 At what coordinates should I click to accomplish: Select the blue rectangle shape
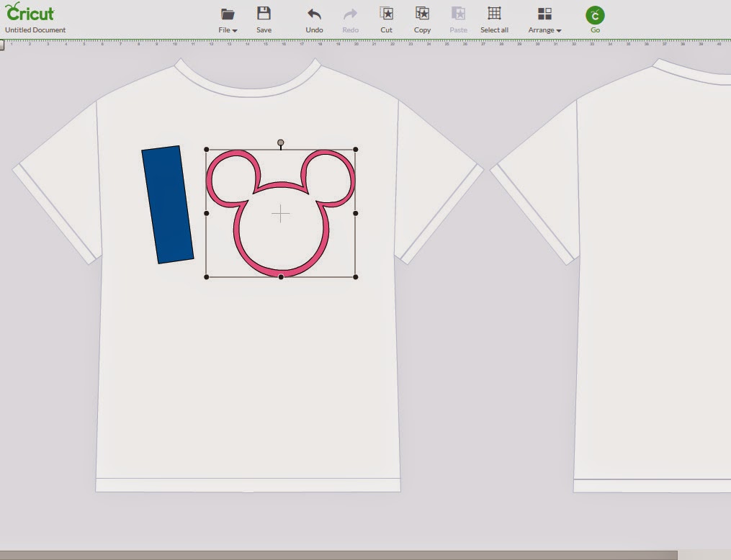pos(167,204)
